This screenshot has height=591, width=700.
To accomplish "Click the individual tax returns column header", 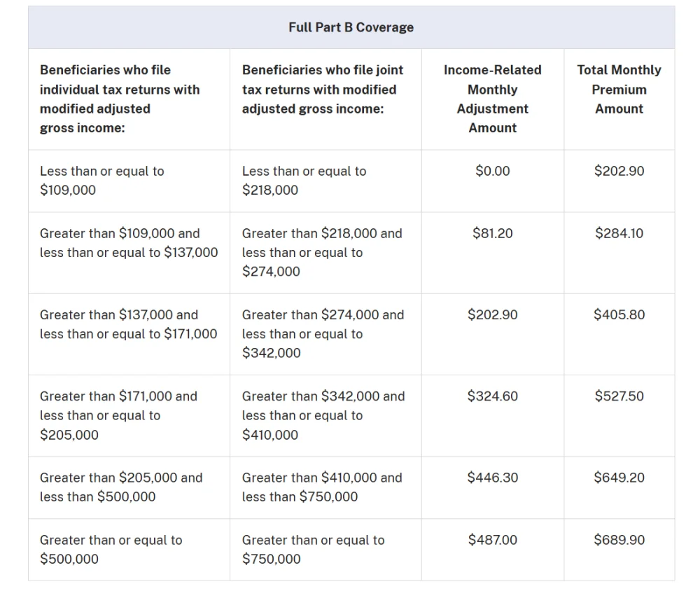I will coord(119,99).
